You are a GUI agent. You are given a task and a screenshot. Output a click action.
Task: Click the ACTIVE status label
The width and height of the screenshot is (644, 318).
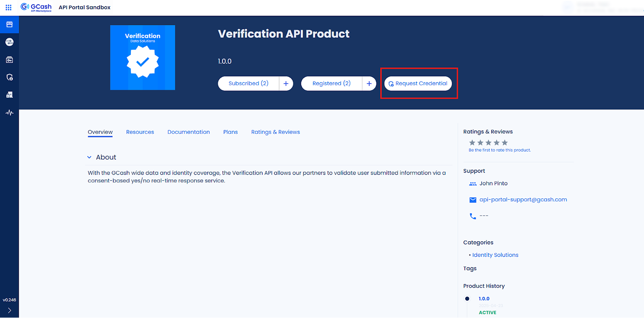click(488, 313)
